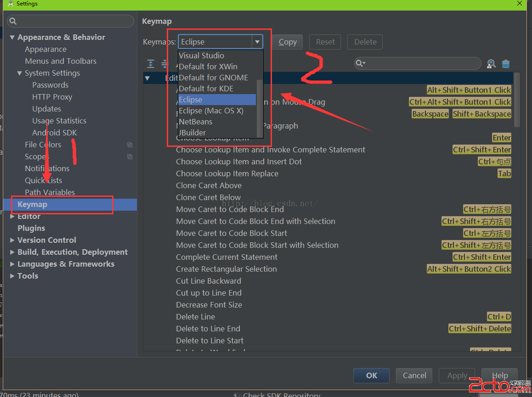The height and width of the screenshot is (397, 532).
Task: Select Choose Lookup Item Replace action
Action: tap(227, 173)
